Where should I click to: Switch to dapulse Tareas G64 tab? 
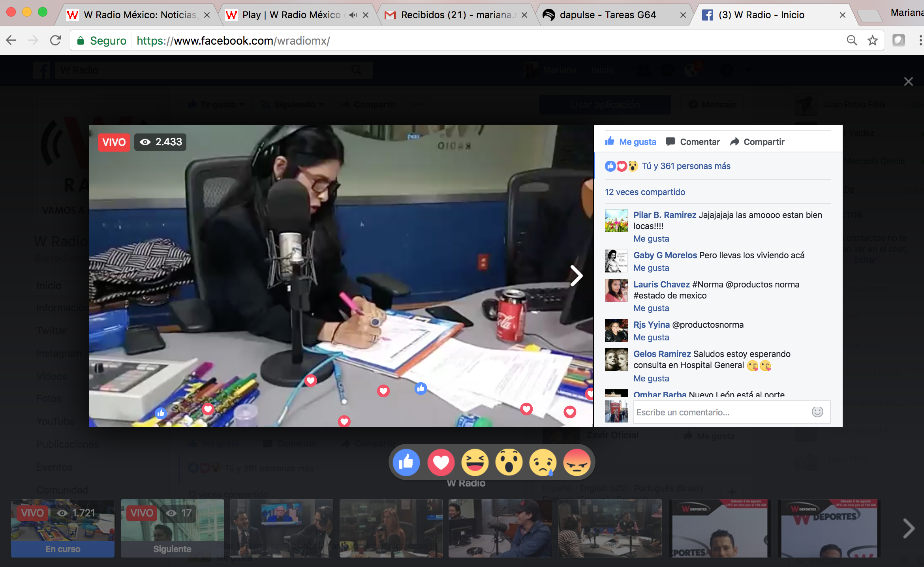click(x=608, y=15)
